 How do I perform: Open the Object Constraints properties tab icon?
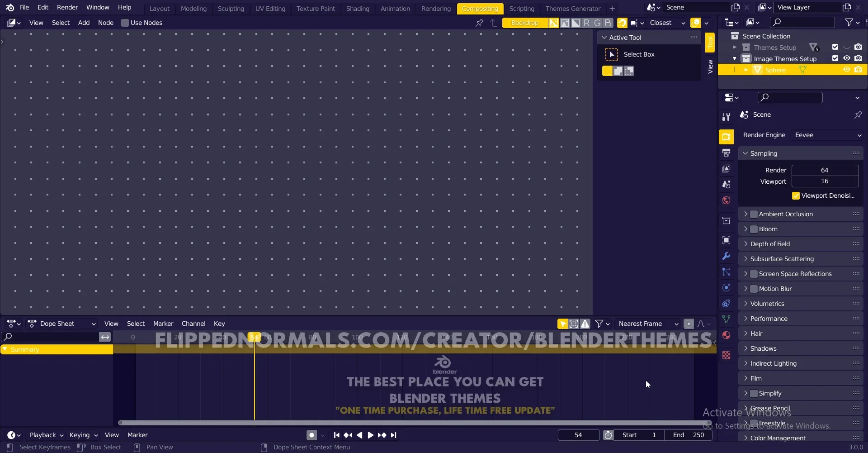tap(726, 303)
